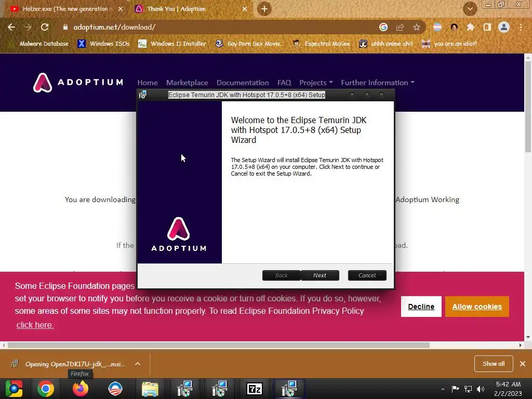Click Show all downloads

[x=494, y=364]
